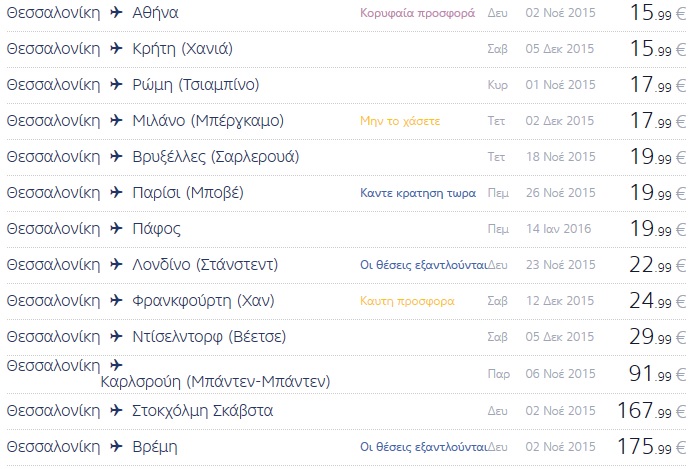Click the airplane icon beside Λονδίνο (Στάνστεντ)
The height and width of the screenshot is (469, 698).
click(x=116, y=264)
